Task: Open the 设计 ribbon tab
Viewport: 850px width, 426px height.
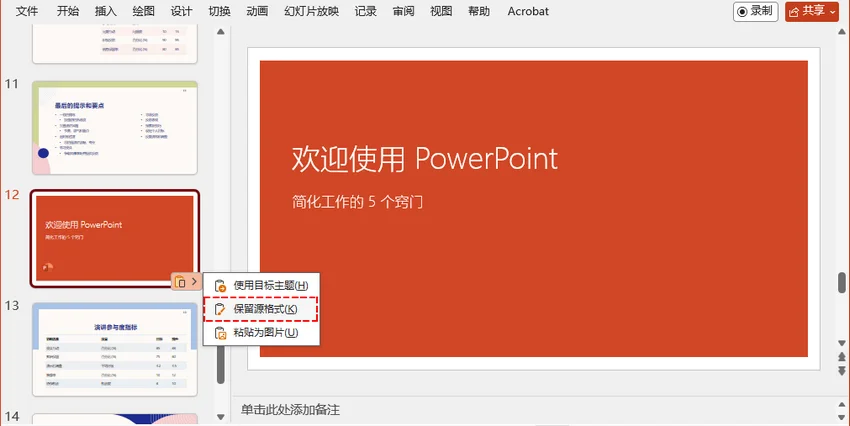Action: tap(181, 11)
